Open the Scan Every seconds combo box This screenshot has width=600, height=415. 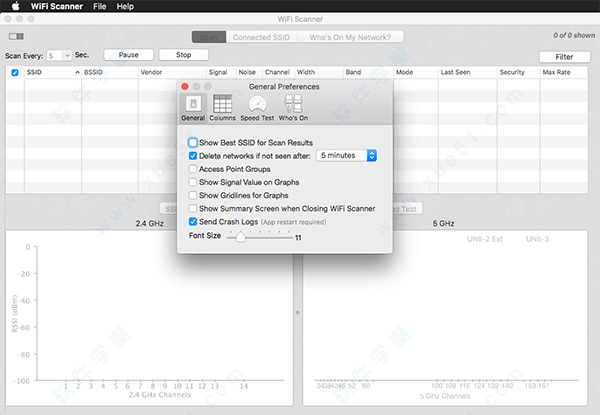59,56
